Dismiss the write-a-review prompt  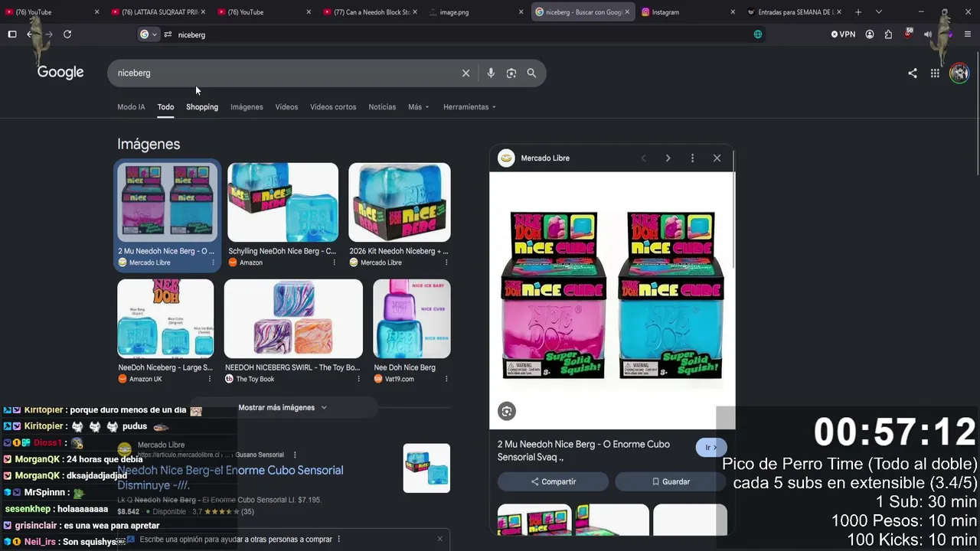point(439,539)
